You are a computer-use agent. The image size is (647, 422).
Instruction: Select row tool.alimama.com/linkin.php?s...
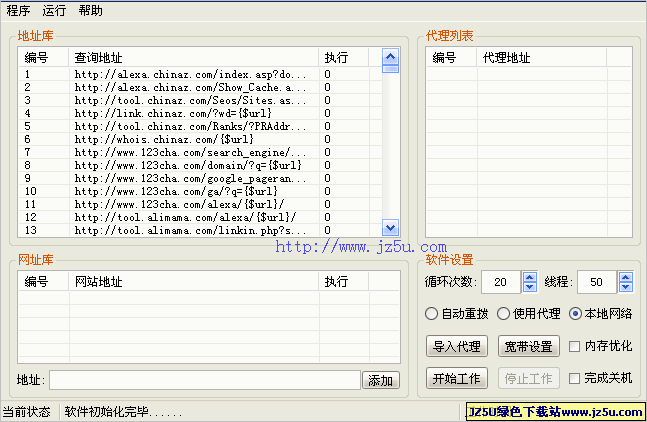[200, 230]
